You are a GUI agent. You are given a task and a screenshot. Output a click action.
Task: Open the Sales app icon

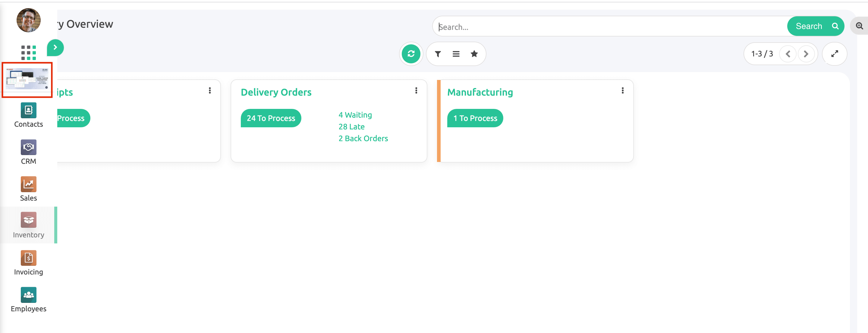[x=28, y=184]
